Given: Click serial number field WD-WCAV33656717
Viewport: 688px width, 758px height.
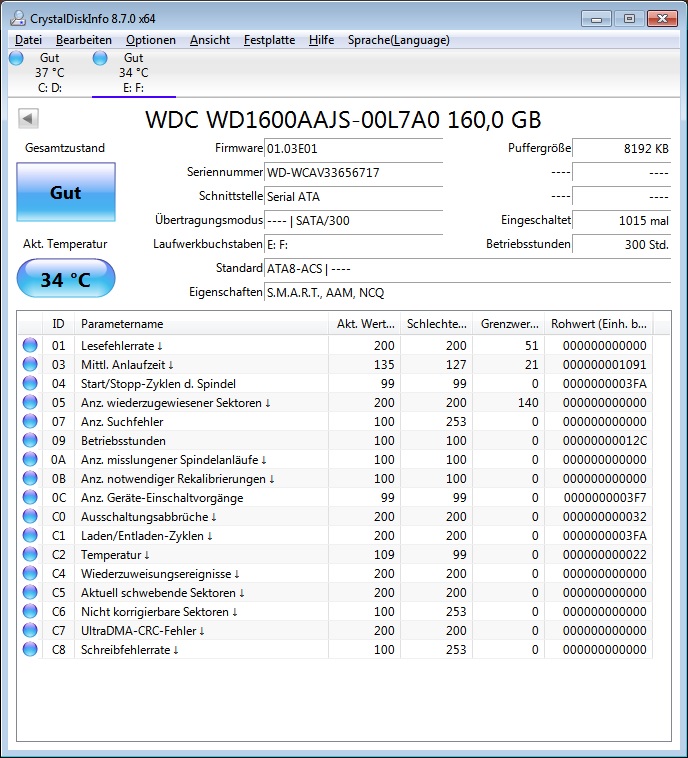Looking at the screenshot, I should click(x=353, y=173).
